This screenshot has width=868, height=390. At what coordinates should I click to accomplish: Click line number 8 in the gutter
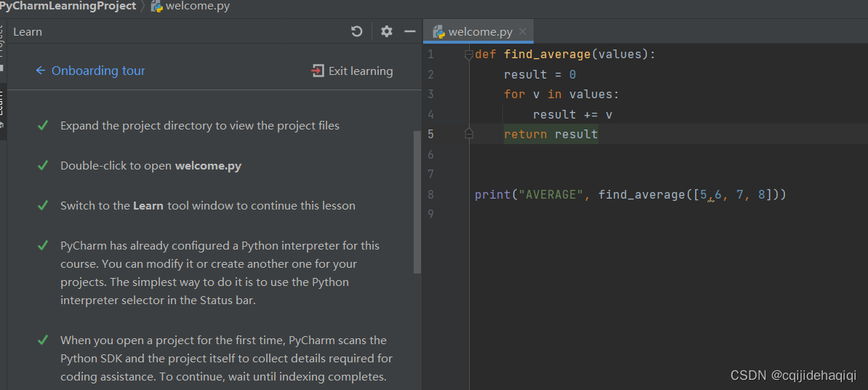[430, 194]
